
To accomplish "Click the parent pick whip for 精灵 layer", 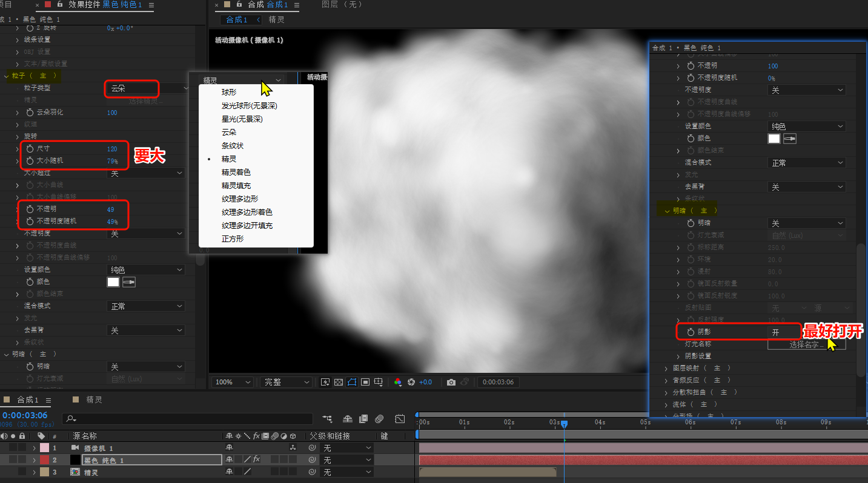I will (312, 472).
